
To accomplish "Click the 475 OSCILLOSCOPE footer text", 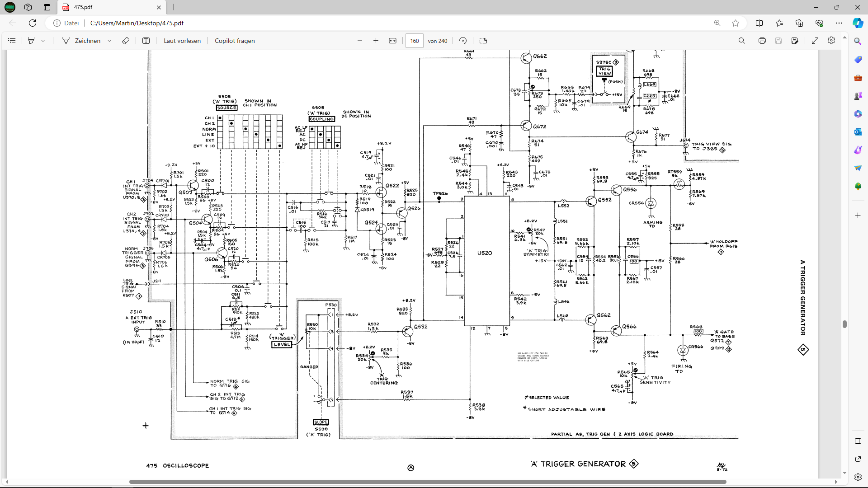I will pos(177,465).
